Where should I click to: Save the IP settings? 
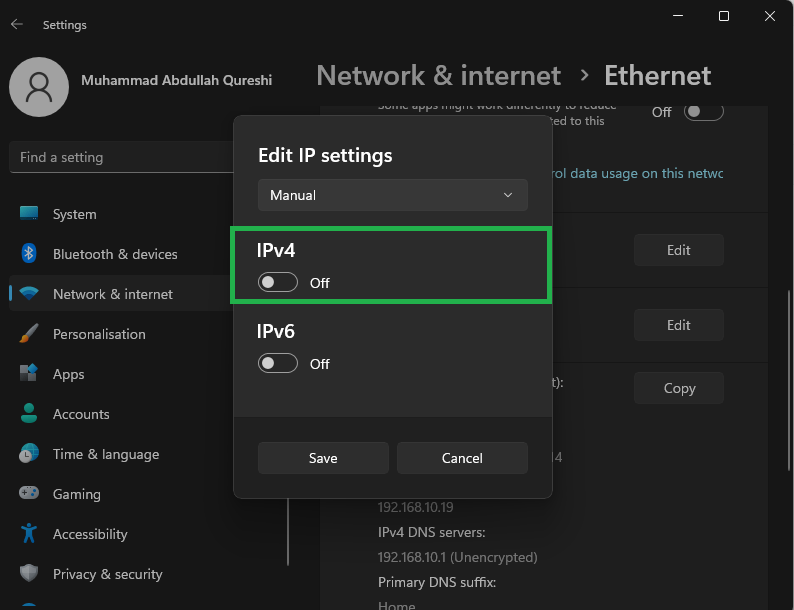point(323,458)
